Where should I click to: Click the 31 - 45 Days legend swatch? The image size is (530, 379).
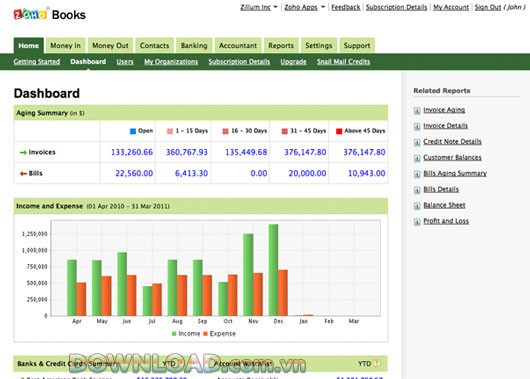tap(285, 131)
